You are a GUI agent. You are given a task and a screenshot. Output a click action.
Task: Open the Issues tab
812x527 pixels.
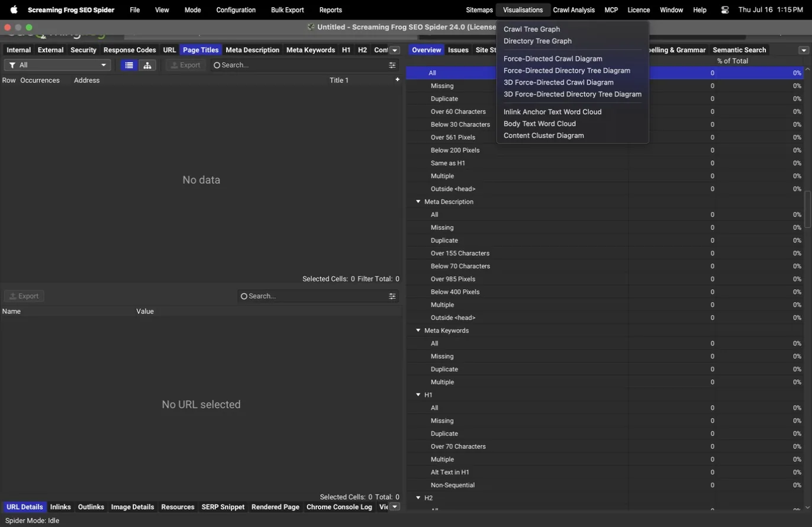(x=458, y=50)
